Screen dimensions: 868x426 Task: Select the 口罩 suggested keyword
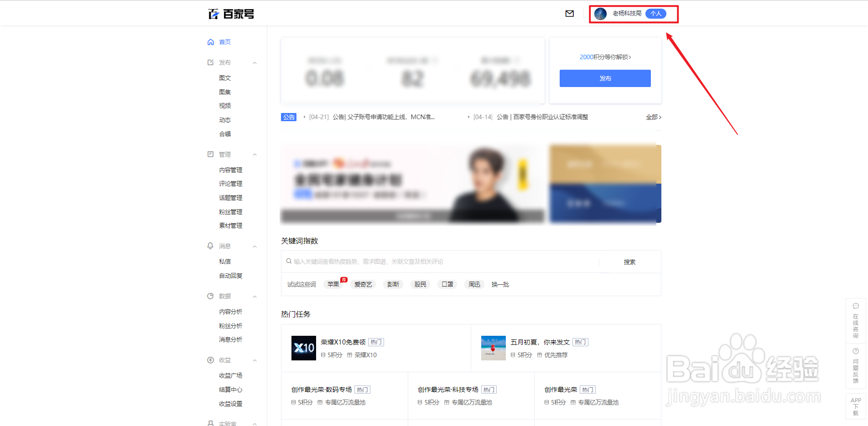[x=447, y=284]
